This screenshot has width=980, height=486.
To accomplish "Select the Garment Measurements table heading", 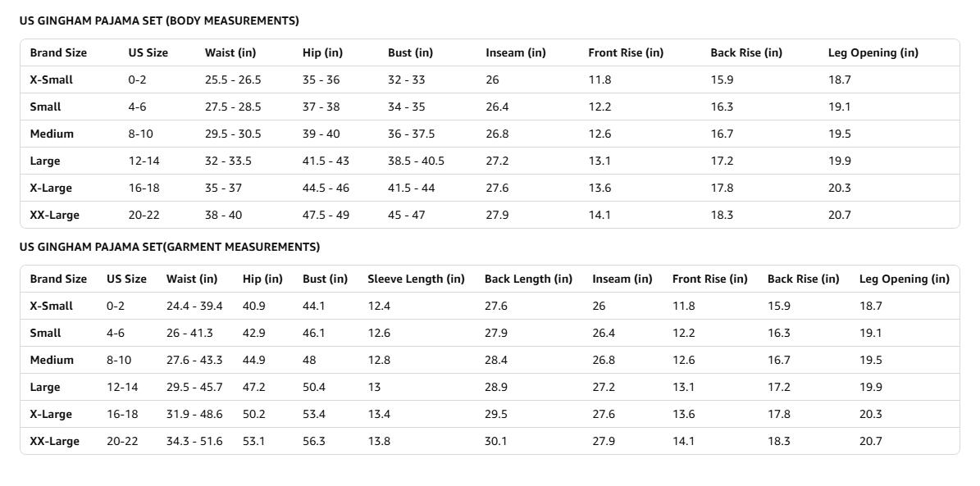I will click(x=170, y=247).
